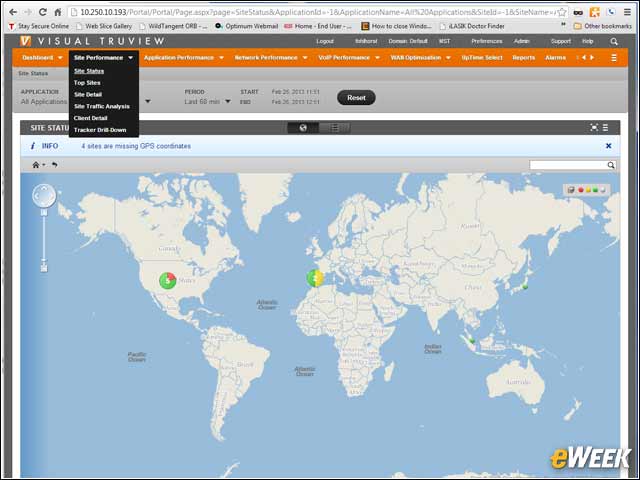The width and height of the screenshot is (640, 480).
Task: Click the zoom slider handle below pan control
Action: (x=44, y=213)
